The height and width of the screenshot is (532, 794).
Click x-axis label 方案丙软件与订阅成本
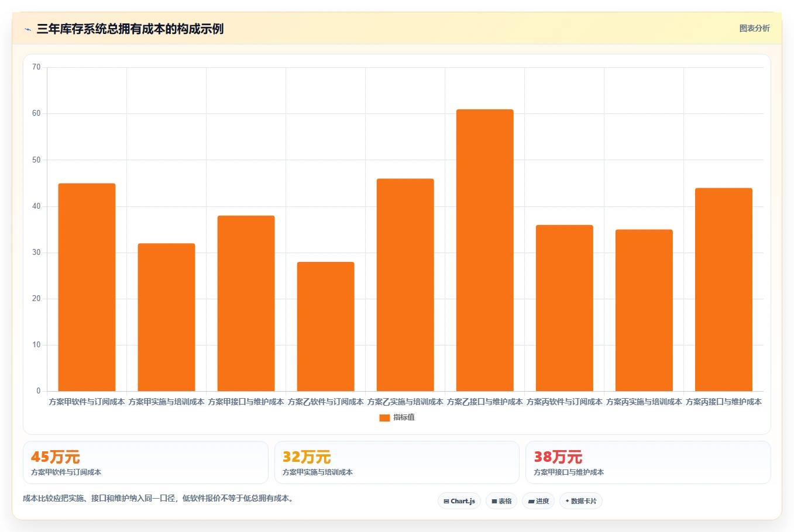tap(564, 402)
